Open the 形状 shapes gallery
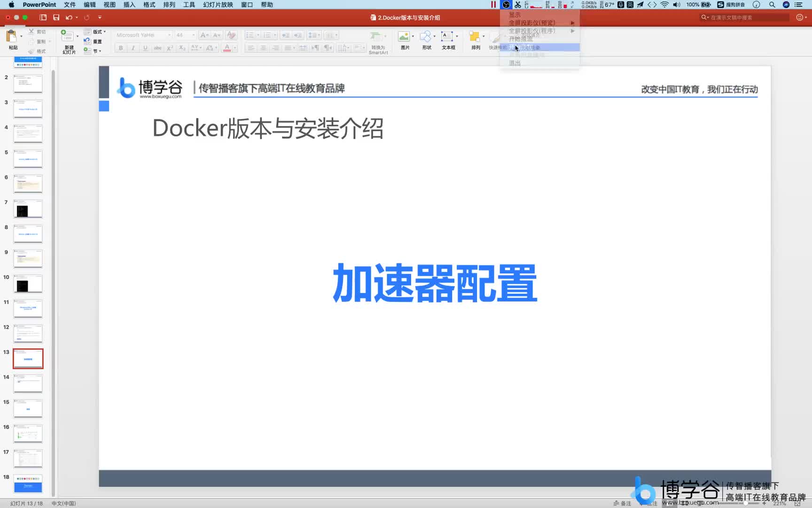812x508 pixels. point(427,40)
